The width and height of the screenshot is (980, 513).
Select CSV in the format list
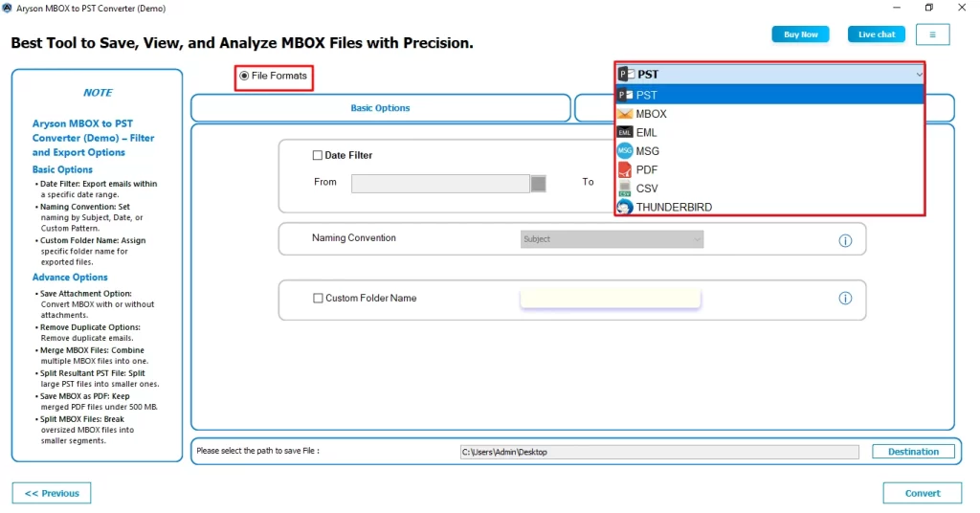[x=769, y=189]
